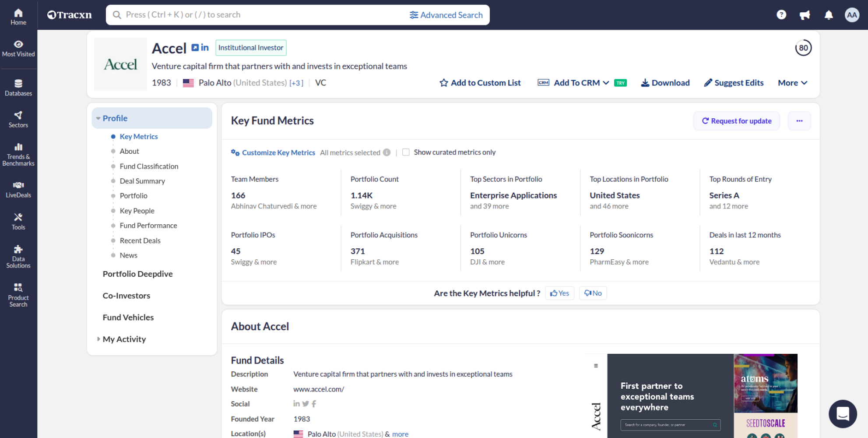Screen dimensions: 868x438
Task: Give a thumbs up on Key Metrics helpfulness
Action: pyautogui.click(x=559, y=293)
